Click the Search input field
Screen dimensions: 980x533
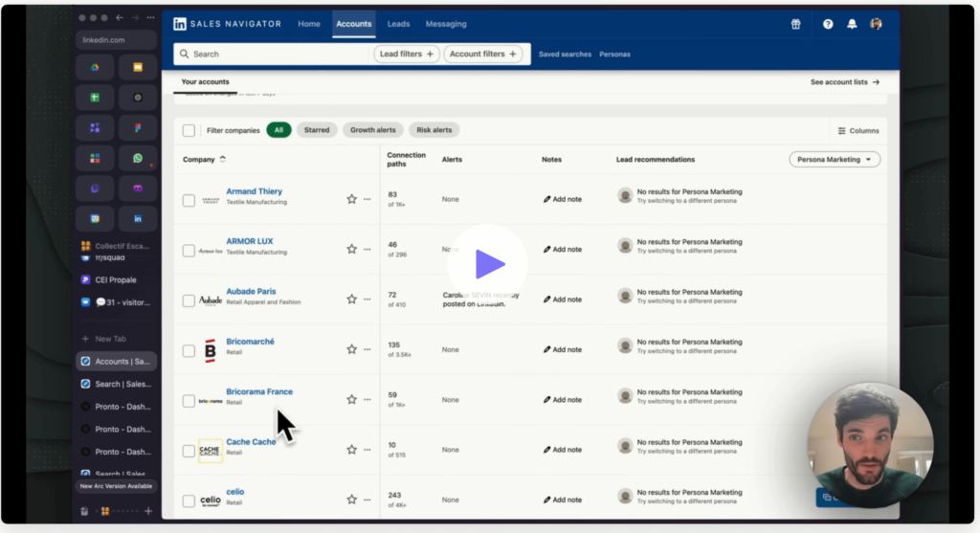(x=270, y=54)
